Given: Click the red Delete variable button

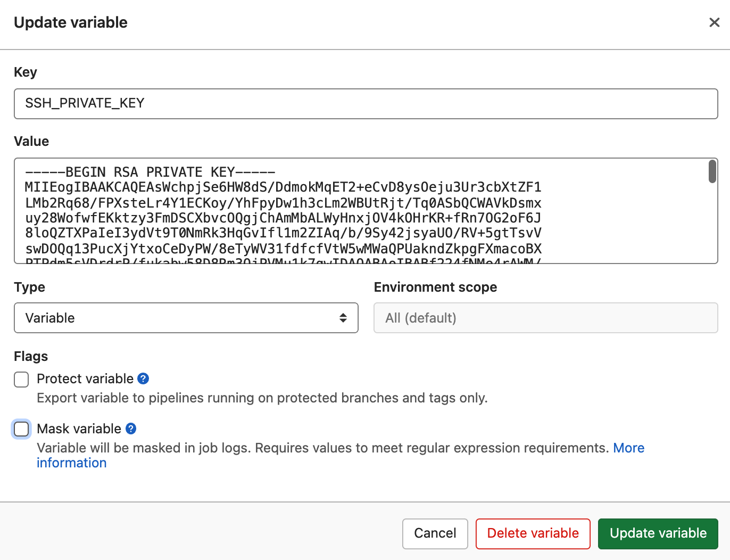Looking at the screenshot, I should tap(533, 533).
